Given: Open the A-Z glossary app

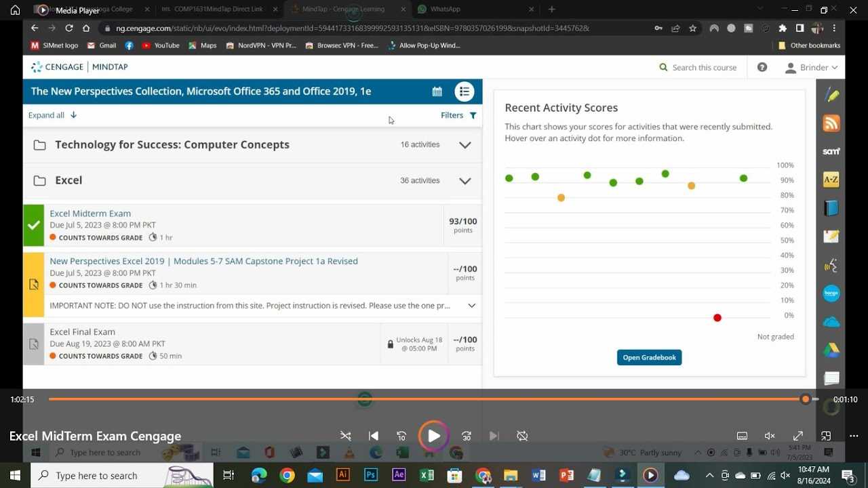Looking at the screenshot, I should pos(831,180).
